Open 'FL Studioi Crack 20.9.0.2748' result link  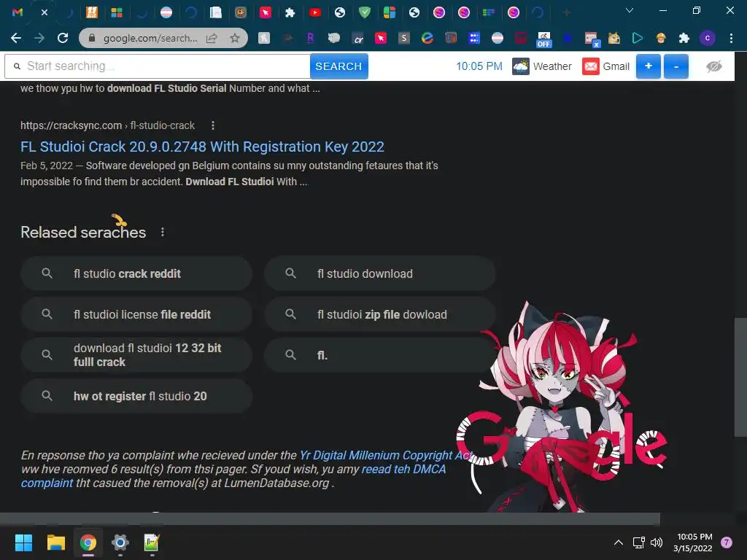tap(202, 147)
